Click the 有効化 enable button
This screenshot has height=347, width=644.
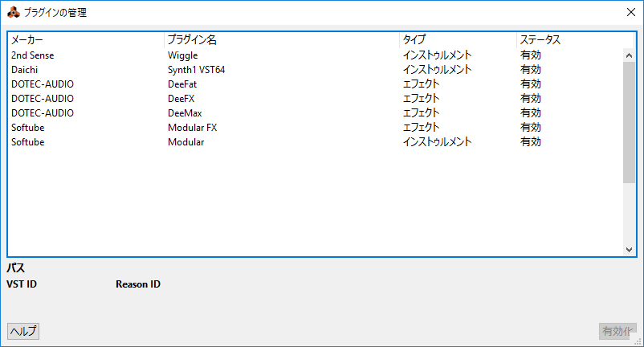click(618, 331)
